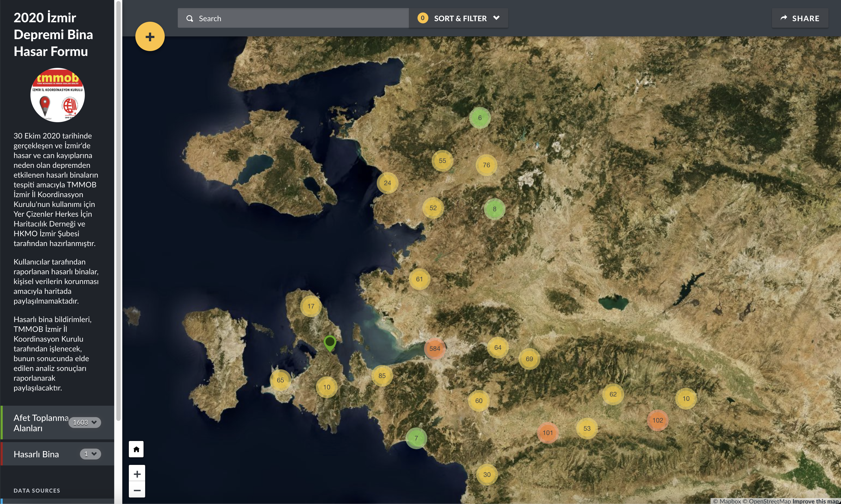
Task: Click the Share button
Action: pos(800,18)
